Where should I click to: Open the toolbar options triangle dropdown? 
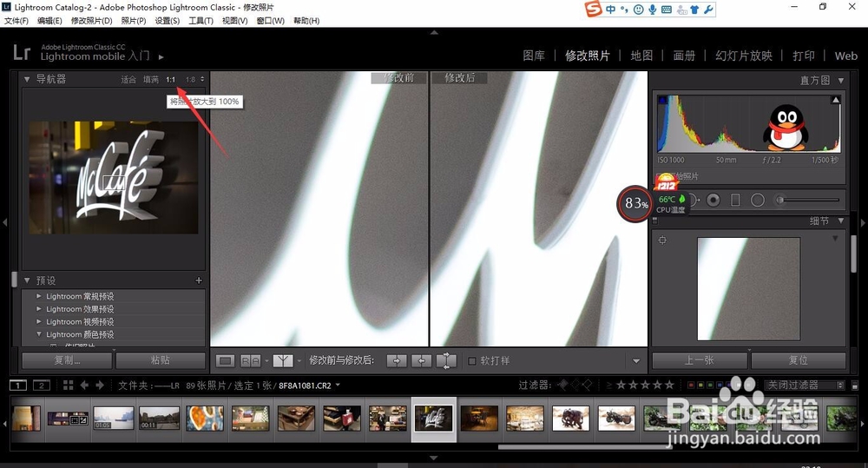(636, 361)
